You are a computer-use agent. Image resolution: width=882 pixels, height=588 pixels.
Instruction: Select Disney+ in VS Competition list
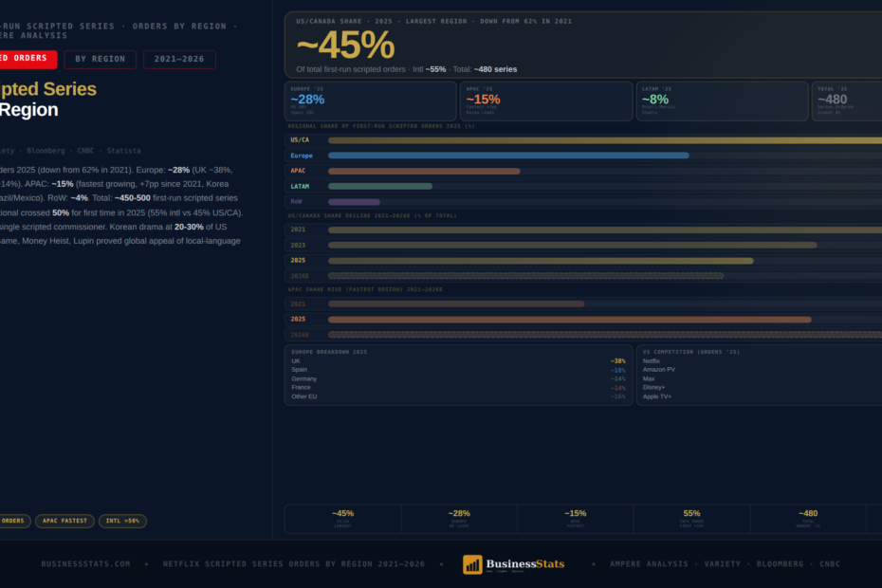coord(653,388)
